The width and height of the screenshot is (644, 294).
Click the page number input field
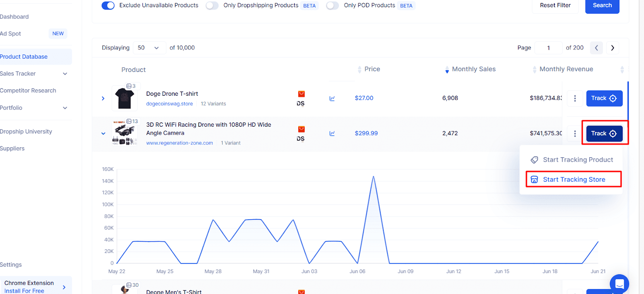tap(549, 48)
